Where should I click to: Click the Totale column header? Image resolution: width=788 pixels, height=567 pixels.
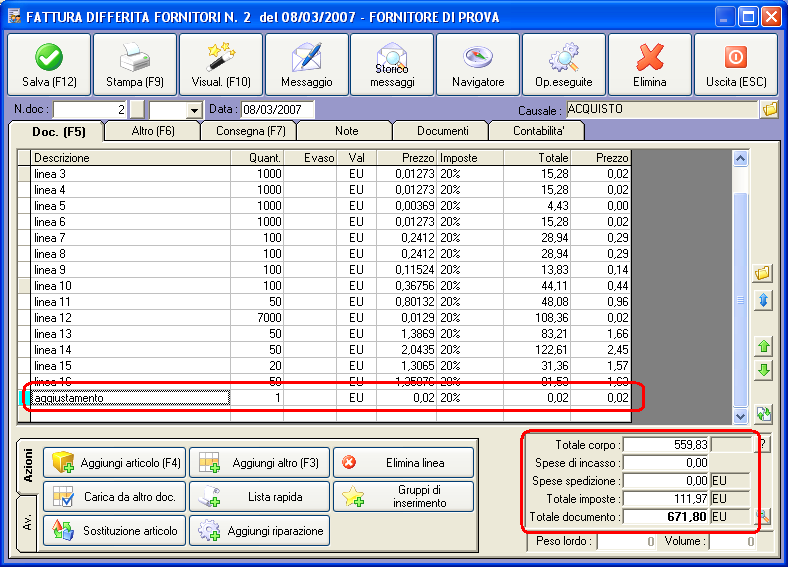pyautogui.click(x=537, y=158)
